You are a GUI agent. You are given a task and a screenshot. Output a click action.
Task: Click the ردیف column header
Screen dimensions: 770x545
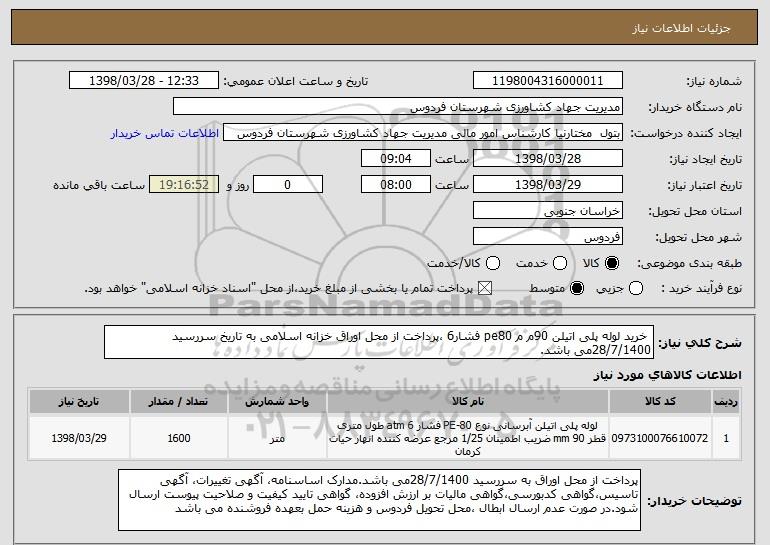(726, 402)
